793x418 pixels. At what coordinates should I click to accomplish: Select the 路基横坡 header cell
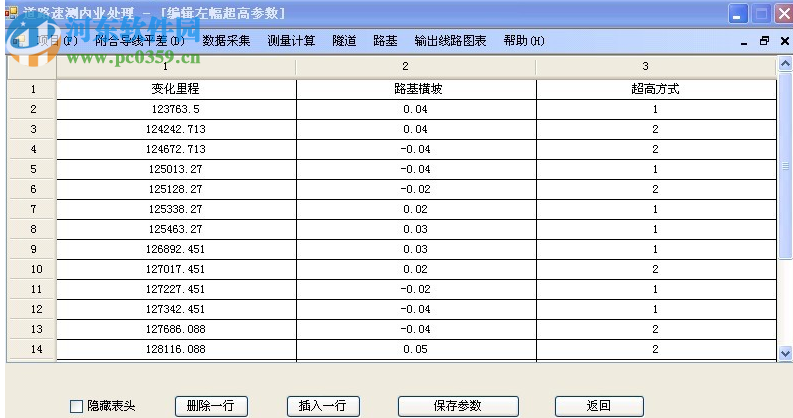coord(416,89)
